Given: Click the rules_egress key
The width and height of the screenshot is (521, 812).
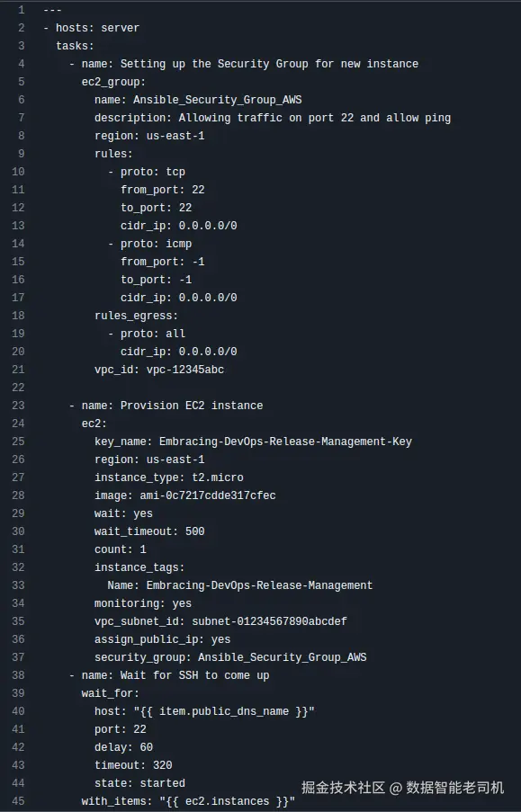Looking at the screenshot, I should click(x=136, y=316).
